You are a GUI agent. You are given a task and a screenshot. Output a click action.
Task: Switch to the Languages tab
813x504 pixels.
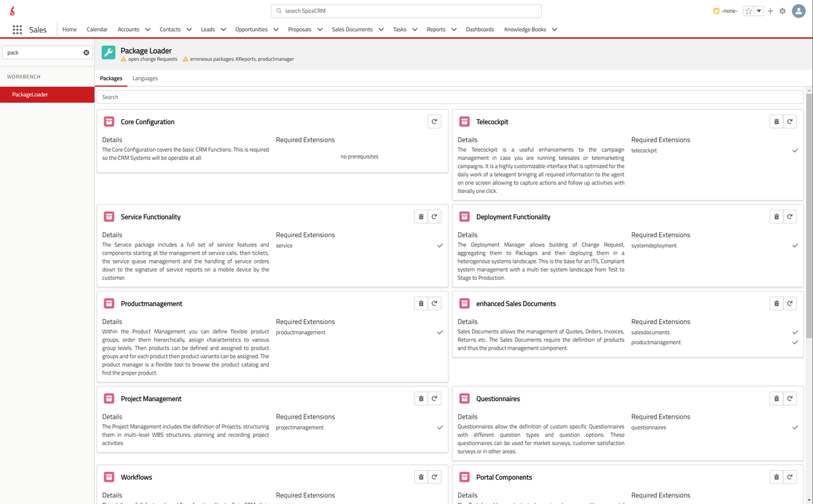point(145,79)
